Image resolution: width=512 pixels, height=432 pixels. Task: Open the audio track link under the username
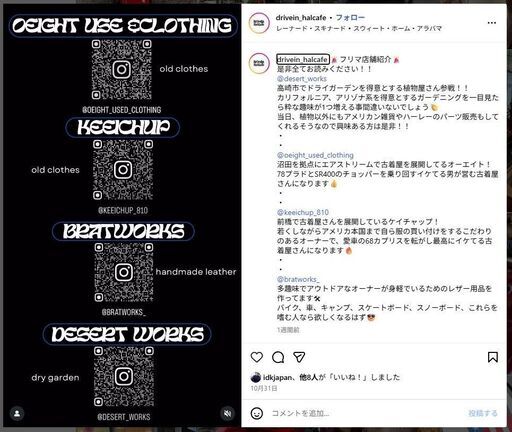coord(359,28)
